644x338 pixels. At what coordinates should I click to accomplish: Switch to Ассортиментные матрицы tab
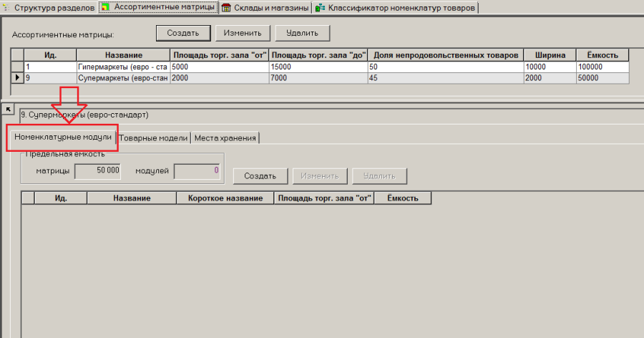coord(159,7)
